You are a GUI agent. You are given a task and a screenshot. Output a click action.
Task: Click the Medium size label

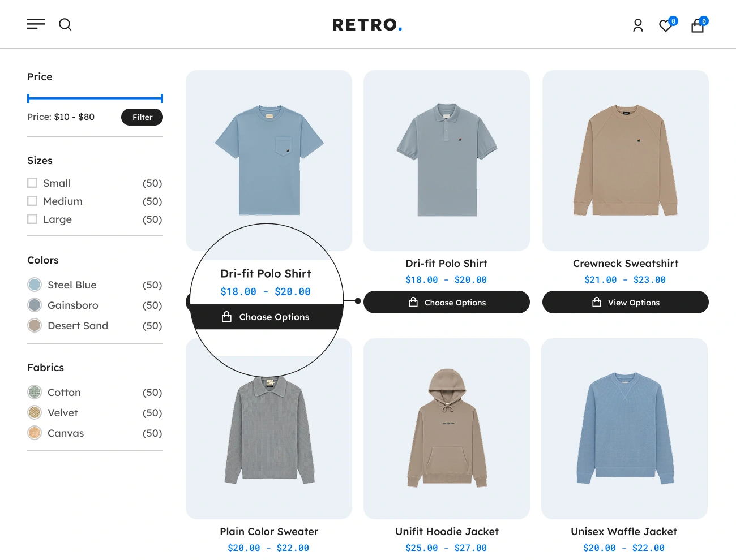(x=63, y=201)
